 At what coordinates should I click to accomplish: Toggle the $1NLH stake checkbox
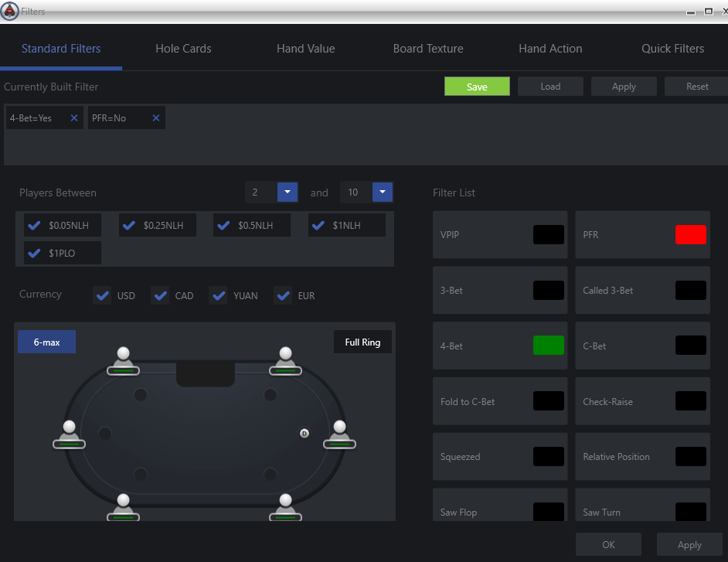pyautogui.click(x=318, y=225)
